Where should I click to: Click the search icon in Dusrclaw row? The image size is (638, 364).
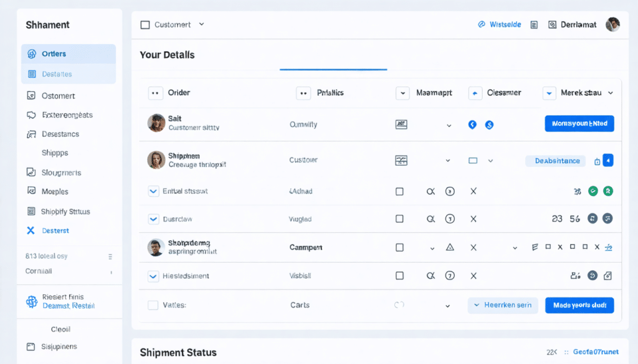(x=431, y=219)
